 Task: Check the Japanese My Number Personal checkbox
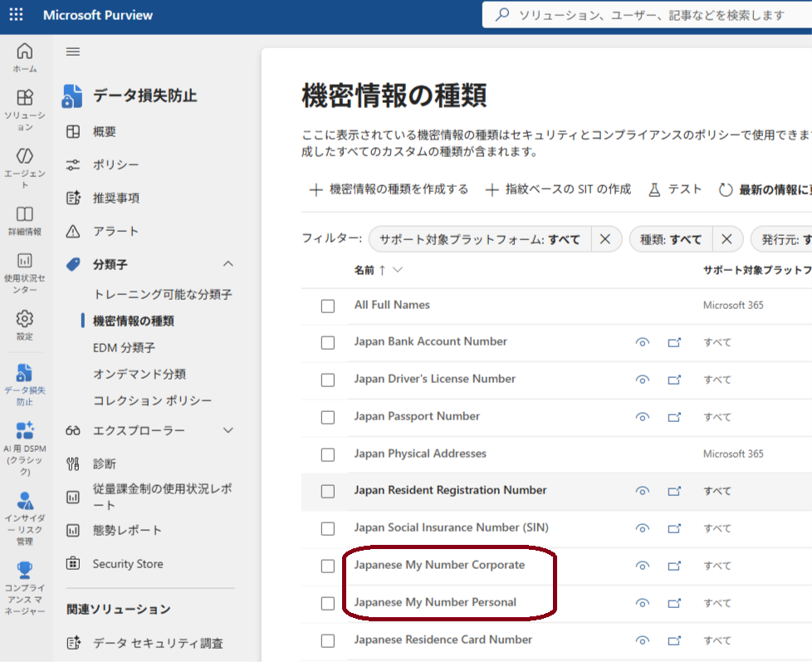pos(328,603)
